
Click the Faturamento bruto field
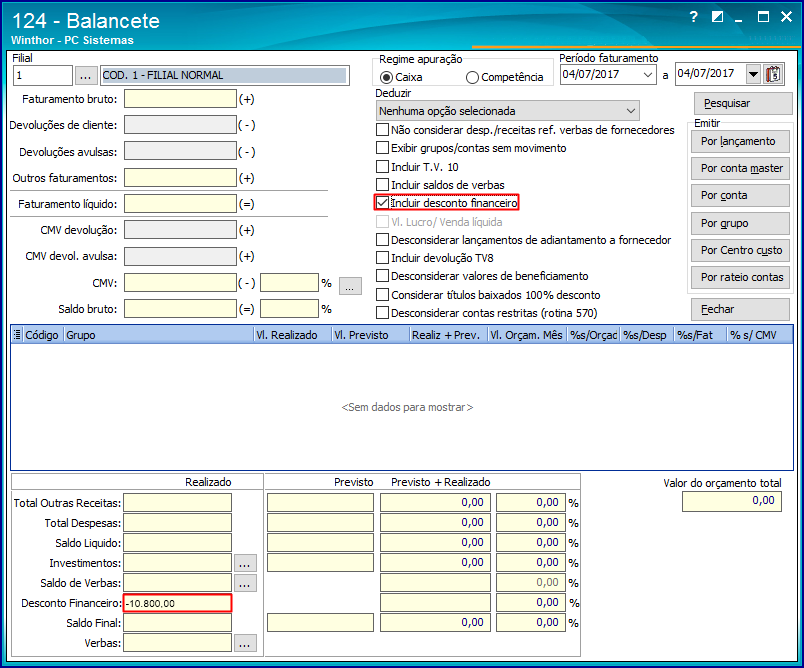click(180, 99)
